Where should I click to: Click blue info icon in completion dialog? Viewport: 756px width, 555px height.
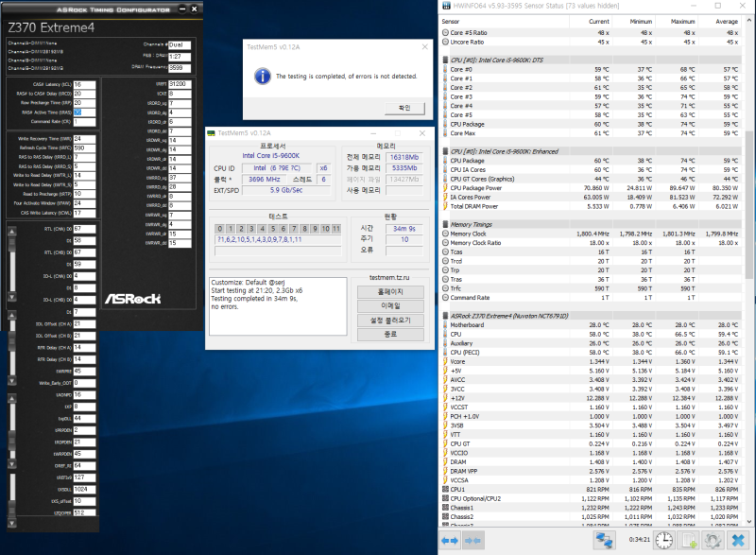click(x=263, y=77)
